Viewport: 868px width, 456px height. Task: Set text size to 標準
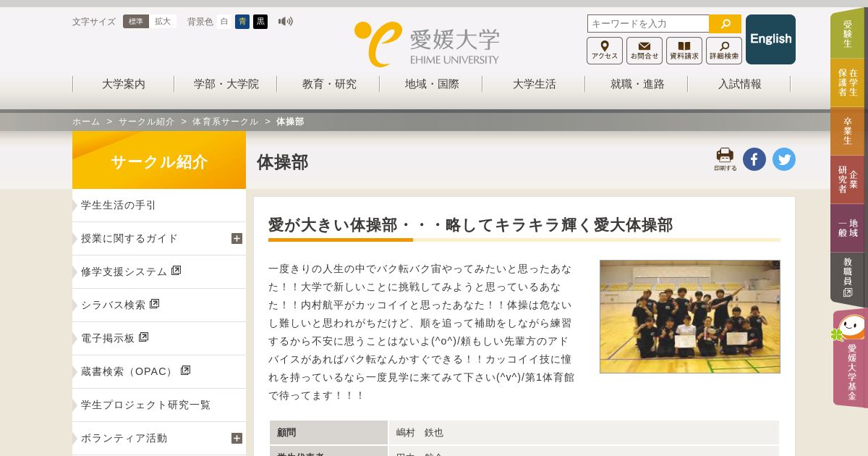pyautogui.click(x=136, y=22)
